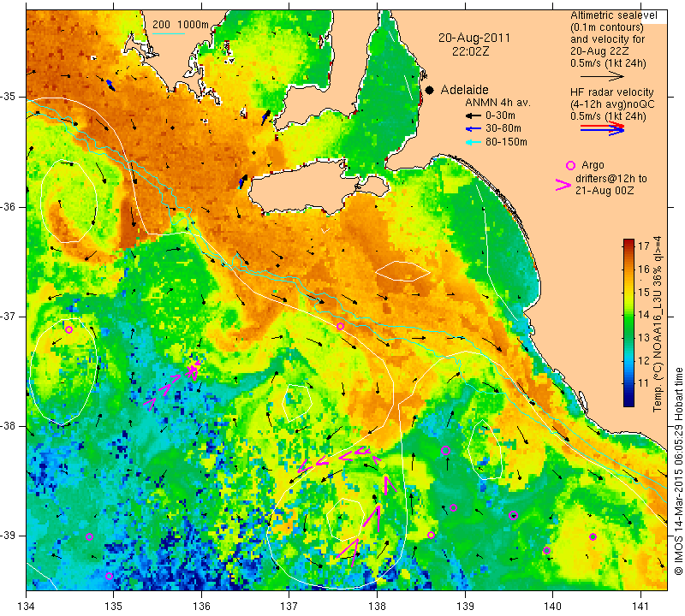Click the 11 colorbar tick label
This screenshot has width=685, height=616.
point(644,383)
